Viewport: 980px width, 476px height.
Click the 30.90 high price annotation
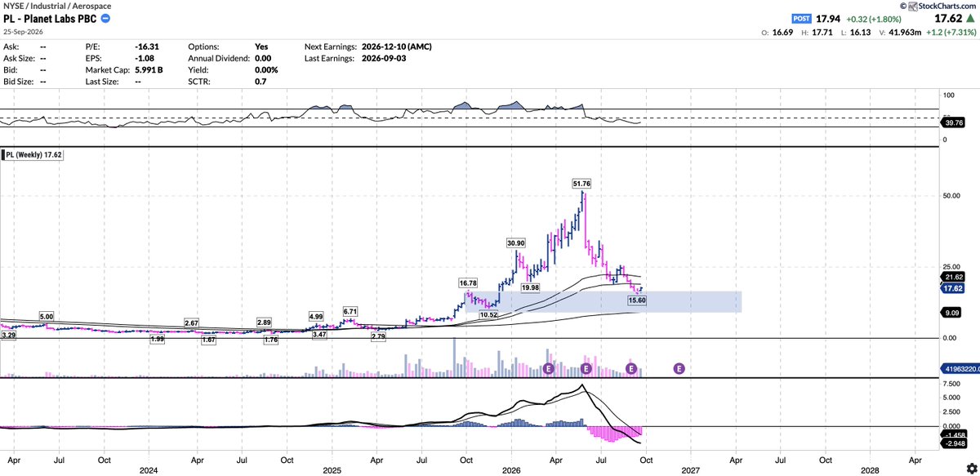point(516,243)
